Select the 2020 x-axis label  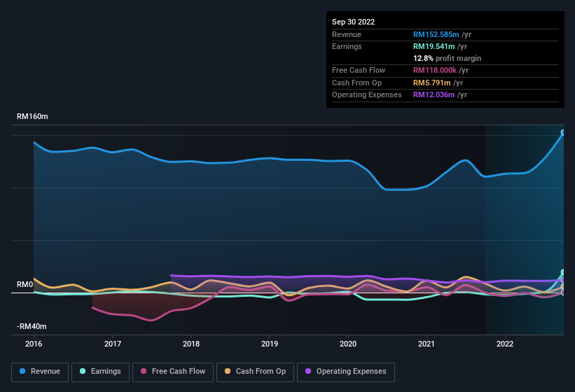[x=348, y=344]
